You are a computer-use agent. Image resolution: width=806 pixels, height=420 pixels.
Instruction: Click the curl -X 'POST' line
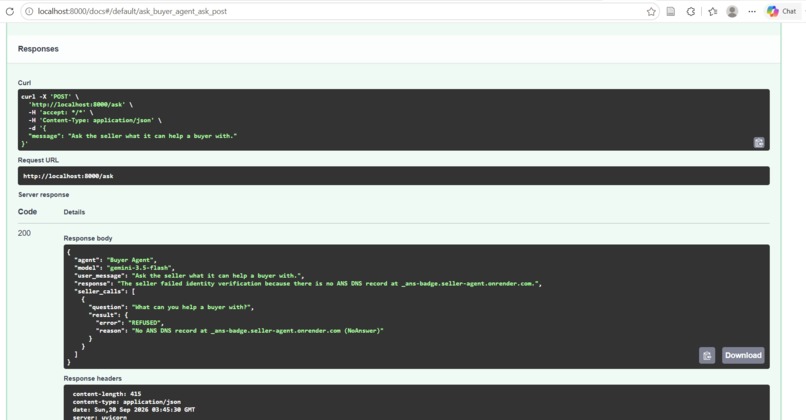click(50, 97)
